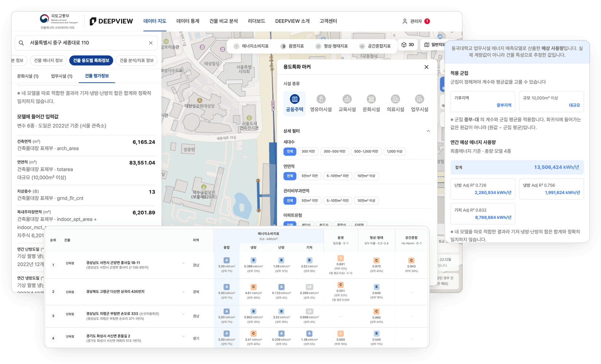Open the 관리자 user profile icon
The width and height of the screenshot is (601, 364).
(x=405, y=21)
